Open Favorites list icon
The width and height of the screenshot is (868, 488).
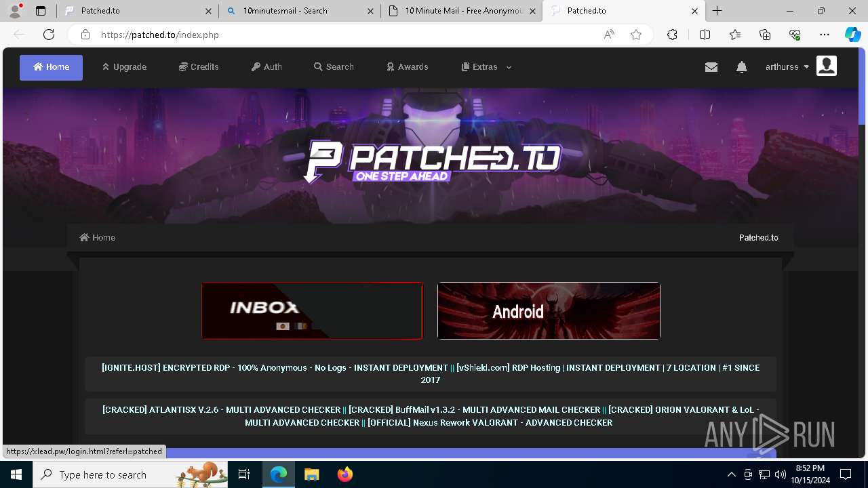pyautogui.click(x=735, y=35)
